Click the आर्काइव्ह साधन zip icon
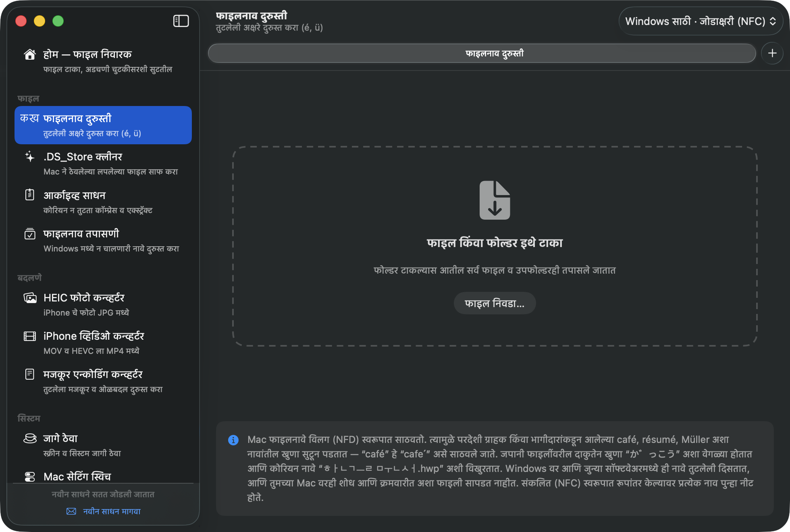Image resolution: width=790 pixels, height=532 pixels. tap(30, 195)
